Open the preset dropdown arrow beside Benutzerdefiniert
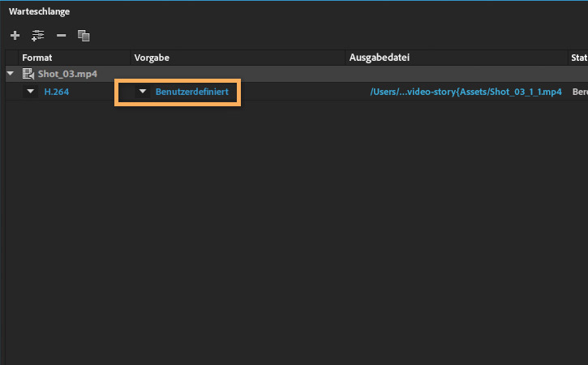The width and height of the screenshot is (588, 365). (143, 92)
